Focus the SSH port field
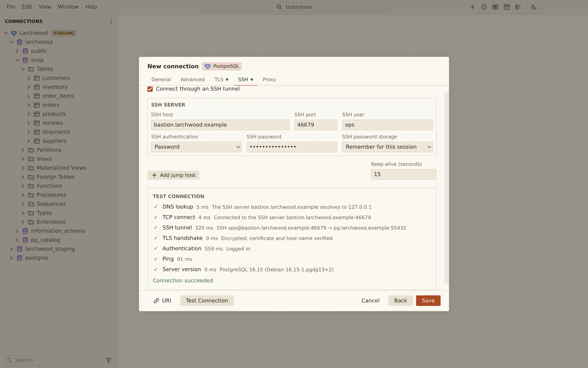Viewport: 588px width, 368px height. pos(316,125)
